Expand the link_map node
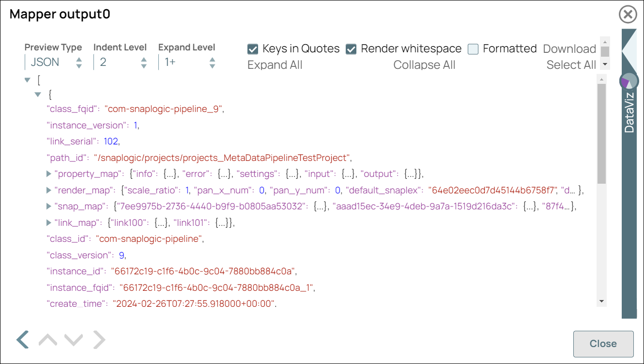The height and width of the screenshot is (364, 644). point(48,222)
